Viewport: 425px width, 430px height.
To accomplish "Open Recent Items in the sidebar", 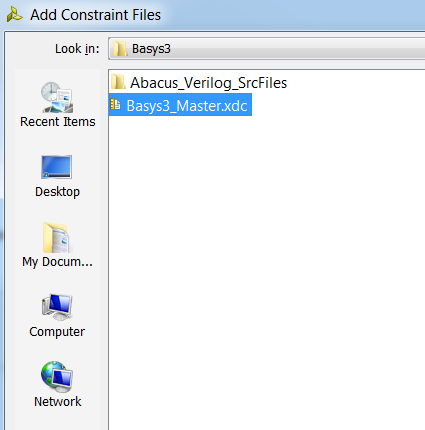I will point(57,105).
